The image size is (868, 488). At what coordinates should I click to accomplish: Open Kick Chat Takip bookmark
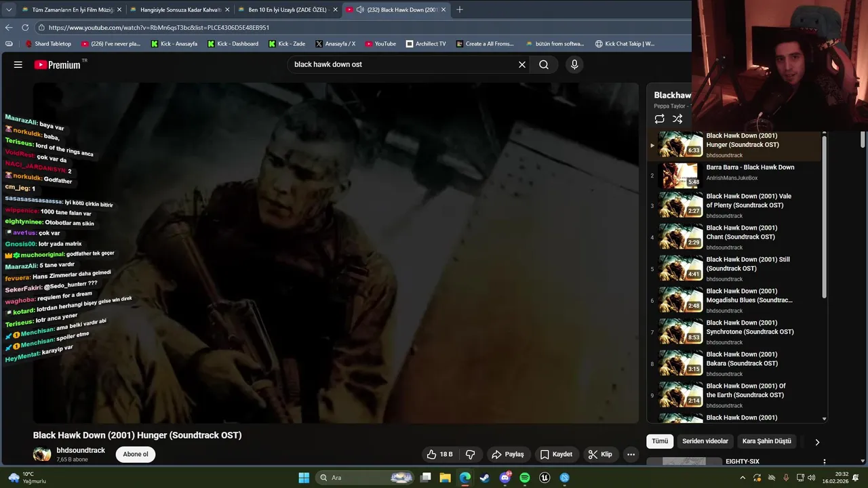tap(625, 43)
